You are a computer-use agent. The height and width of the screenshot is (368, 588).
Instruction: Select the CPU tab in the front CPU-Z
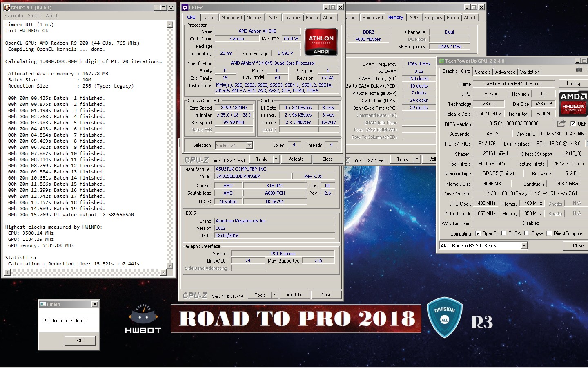191,17
